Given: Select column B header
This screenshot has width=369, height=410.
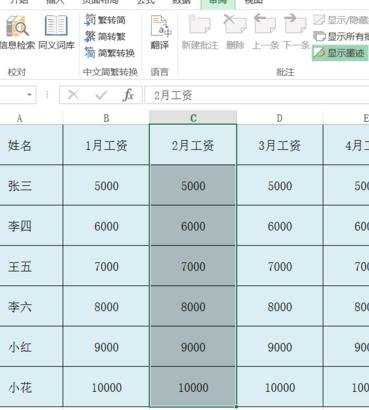Looking at the screenshot, I should pos(106,118).
